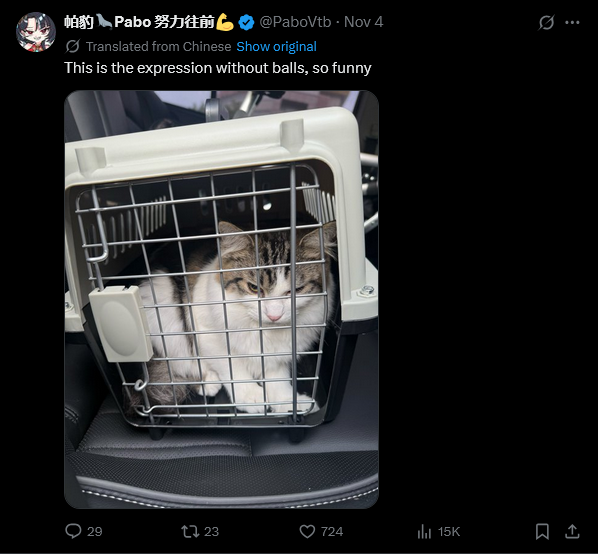Show original Chinese text of the post
Viewport: 598px width, 554px height.
tap(276, 47)
